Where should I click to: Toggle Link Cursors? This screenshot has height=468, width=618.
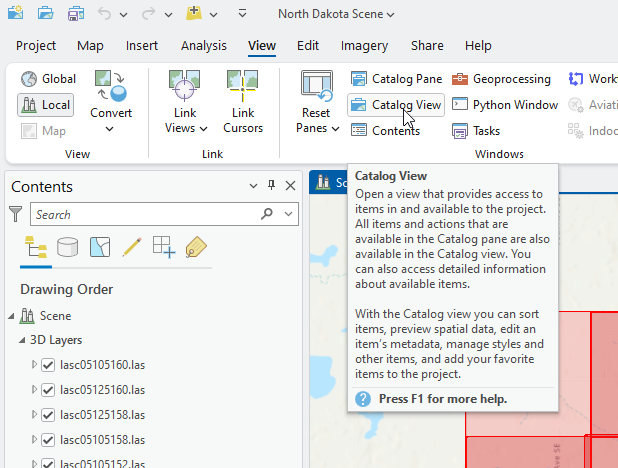click(x=243, y=101)
